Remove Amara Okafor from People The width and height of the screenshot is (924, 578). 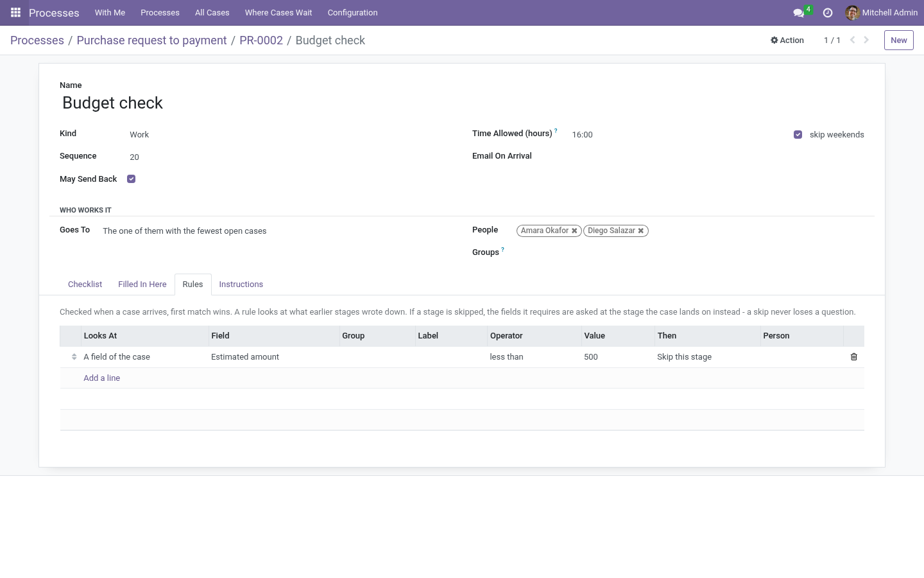click(x=574, y=231)
